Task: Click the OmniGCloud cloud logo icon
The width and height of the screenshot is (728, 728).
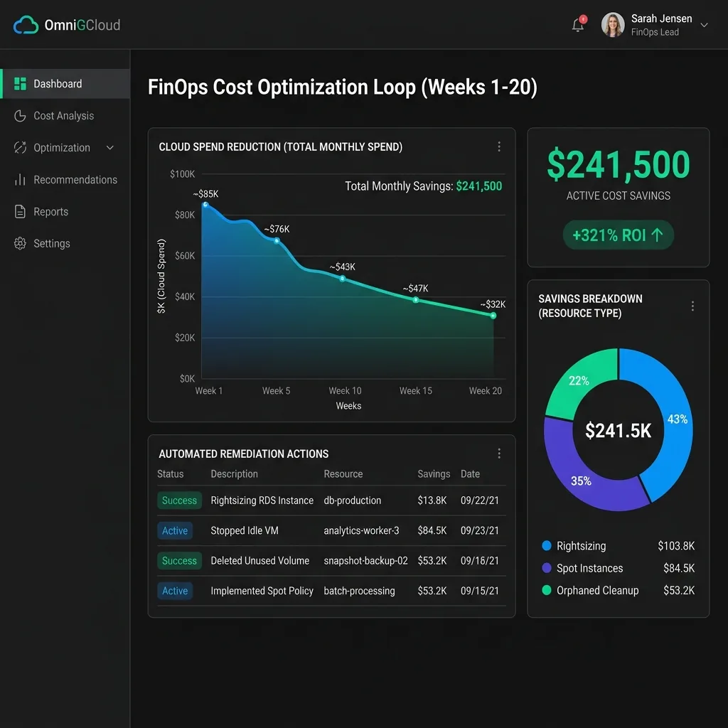Action: coord(26,25)
